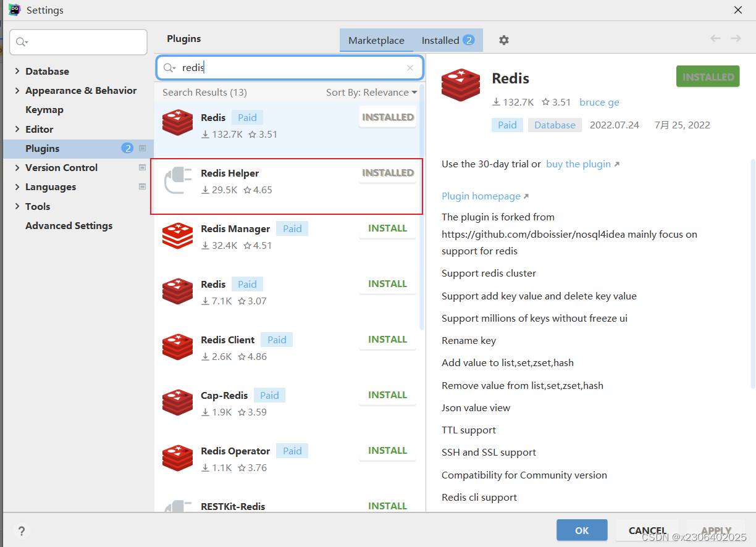
Task: Click the Redis Client plugin logo
Action: (178, 348)
